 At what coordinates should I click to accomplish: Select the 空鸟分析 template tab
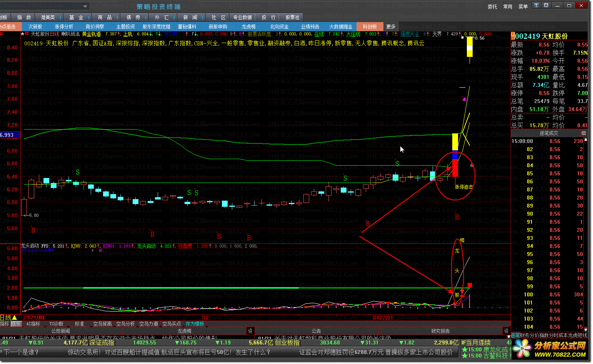[125, 324]
